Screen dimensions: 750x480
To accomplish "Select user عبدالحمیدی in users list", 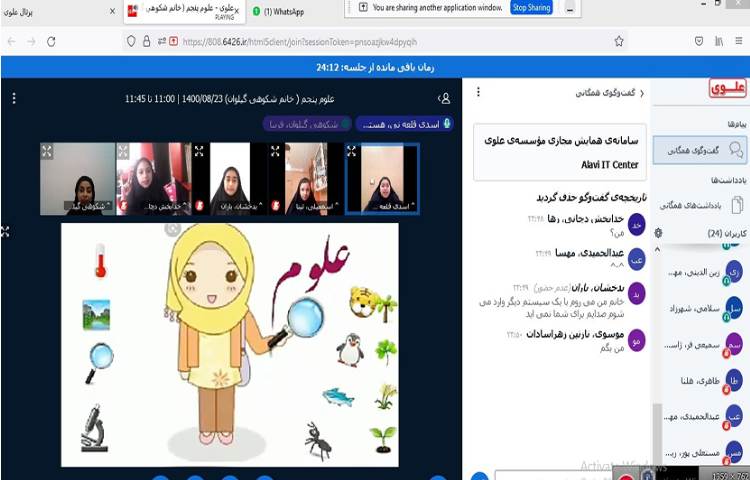I will (704, 417).
